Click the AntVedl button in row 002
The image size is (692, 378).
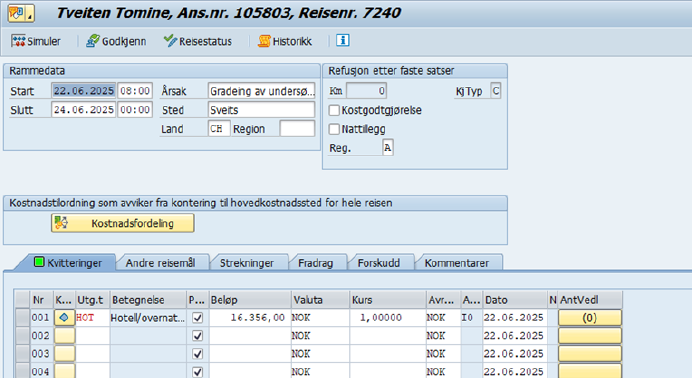[x=590, y=336]
